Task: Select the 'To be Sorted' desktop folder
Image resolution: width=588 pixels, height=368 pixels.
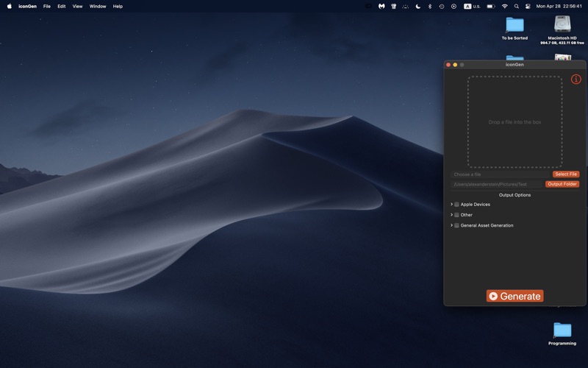Action: point(514,28)
